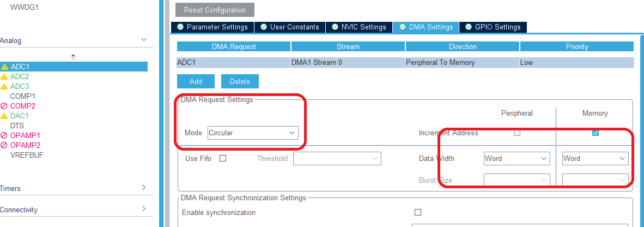The height and width of the screenshot is (227, 644).
Task: Select COMP2 in the Analog list
Action: point(22,106)
